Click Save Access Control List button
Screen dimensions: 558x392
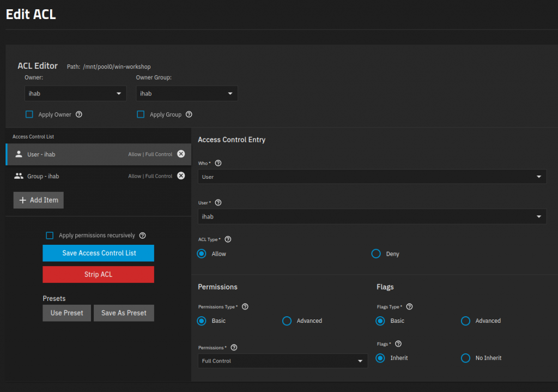[x=99, y=253]
